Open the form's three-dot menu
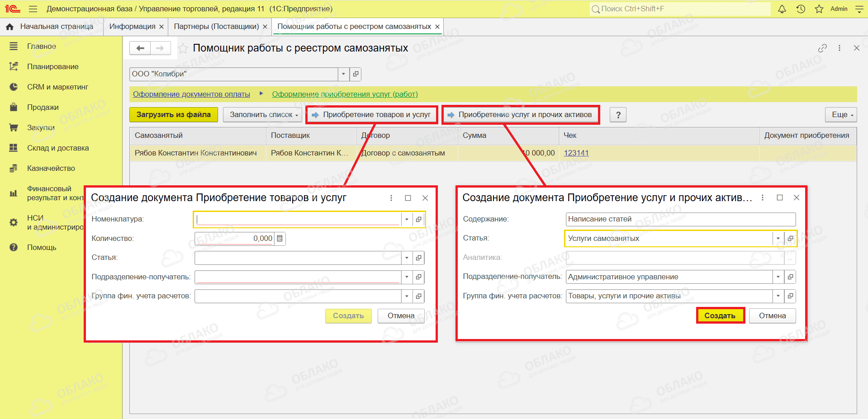 click(x=840, y=48)
